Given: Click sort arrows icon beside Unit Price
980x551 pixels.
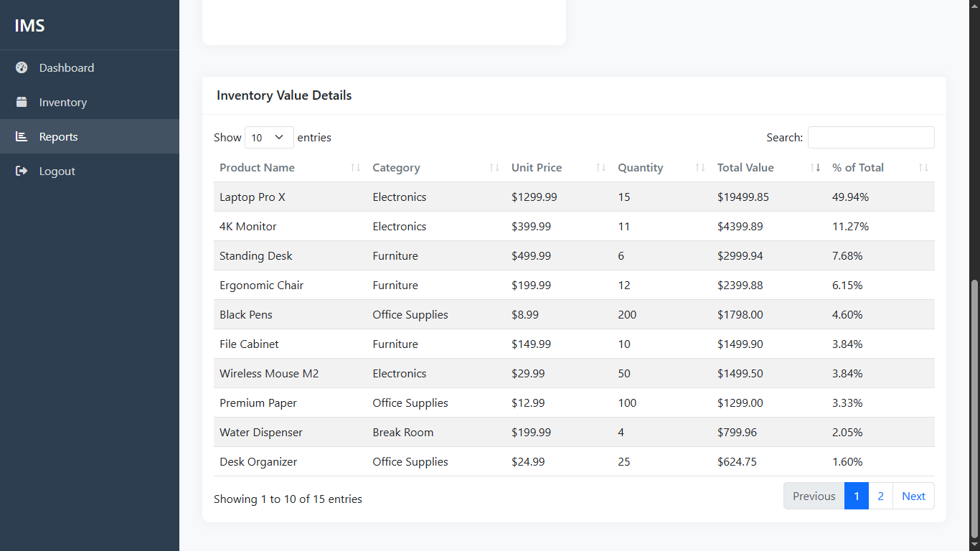Looking at the screenshot, I should pos(600,168).
